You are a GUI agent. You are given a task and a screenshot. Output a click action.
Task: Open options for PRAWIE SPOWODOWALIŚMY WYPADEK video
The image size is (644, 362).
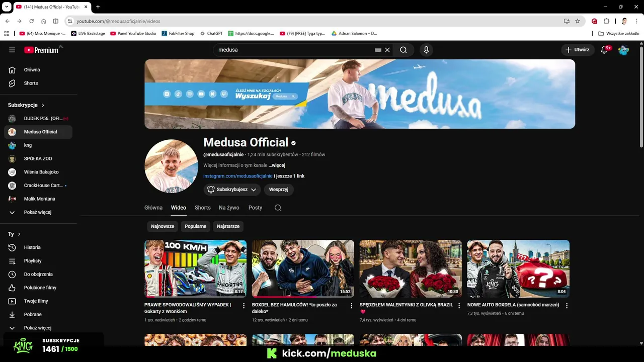click(x=244, y=306)
